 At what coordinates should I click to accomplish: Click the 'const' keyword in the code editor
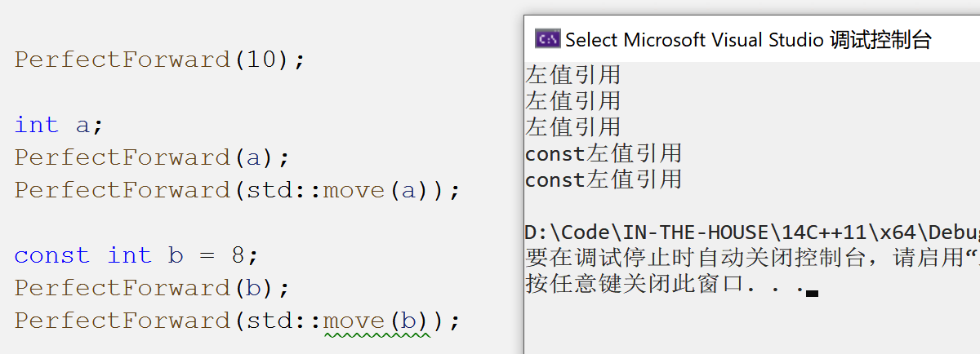(51, 255)
